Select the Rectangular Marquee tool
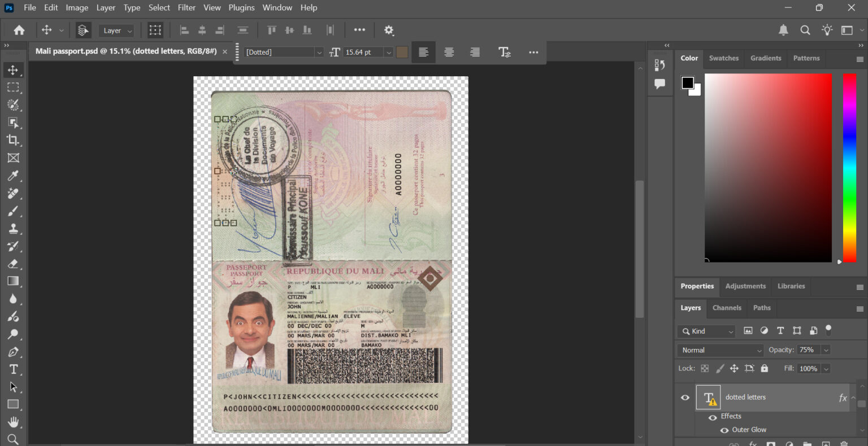 click(13, 88)
